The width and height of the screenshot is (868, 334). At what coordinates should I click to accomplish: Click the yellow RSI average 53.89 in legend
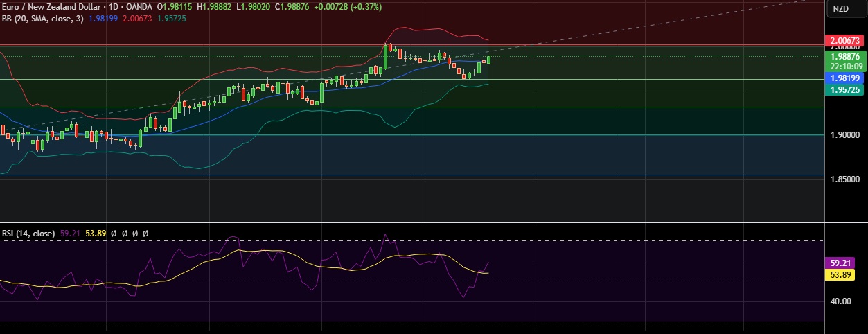coord(96,234)
